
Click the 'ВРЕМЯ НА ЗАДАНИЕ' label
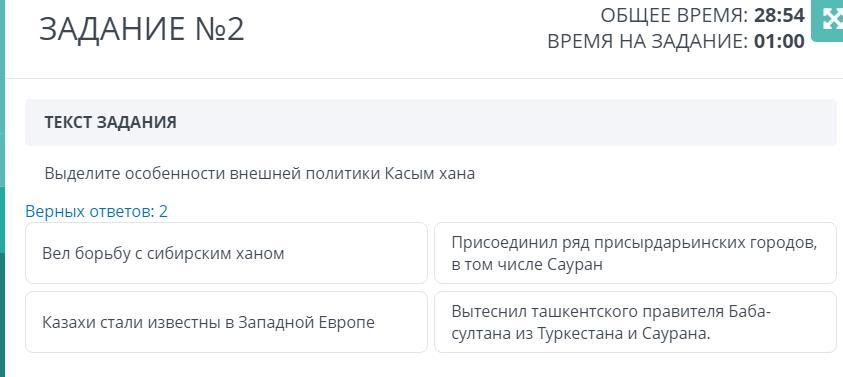tap(648, 41)
